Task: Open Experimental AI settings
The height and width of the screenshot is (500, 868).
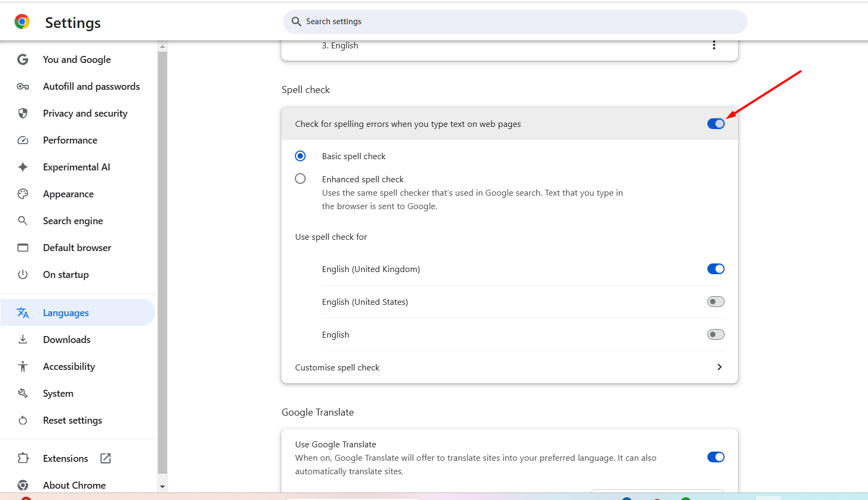Action: 77,167
